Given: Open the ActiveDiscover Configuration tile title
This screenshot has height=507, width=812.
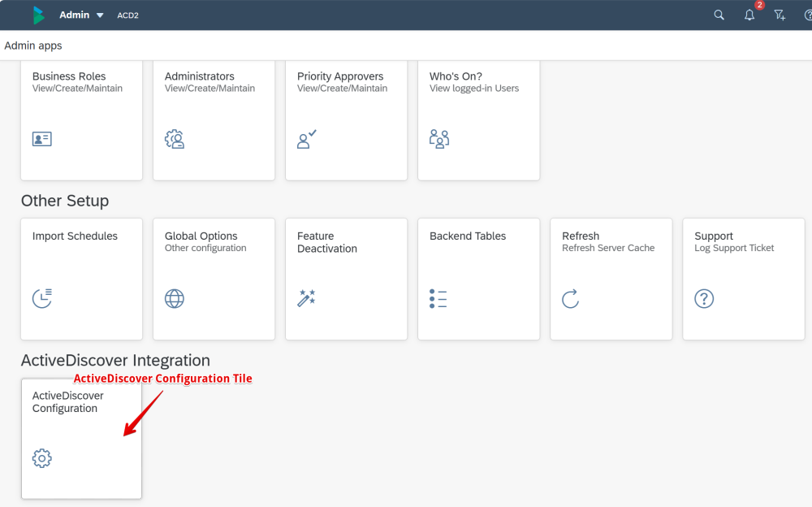Looking at the screenshot, I should coord(68,401).
